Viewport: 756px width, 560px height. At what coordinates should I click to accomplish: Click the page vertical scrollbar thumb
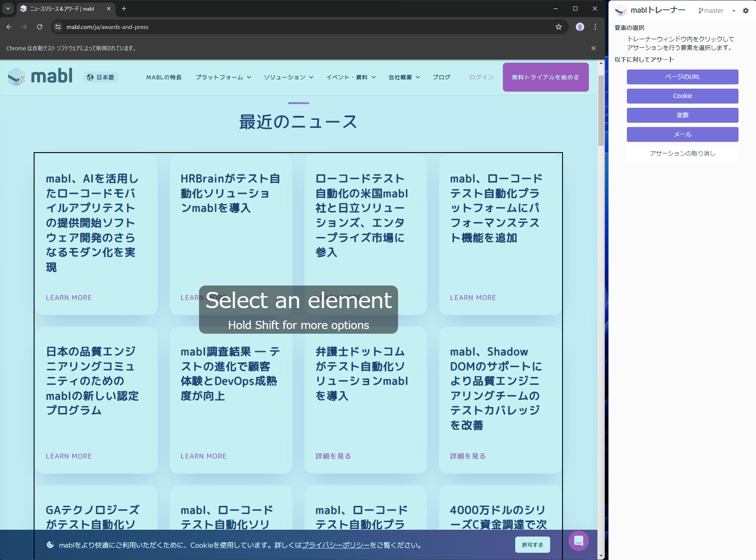[x=601, y=111]
